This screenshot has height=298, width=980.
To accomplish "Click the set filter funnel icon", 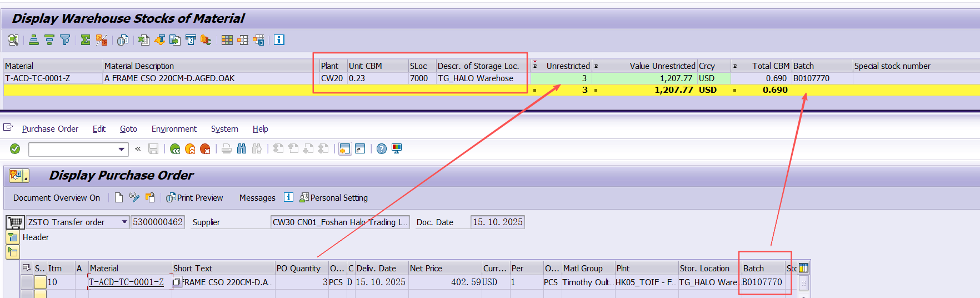I will (65, 40).
